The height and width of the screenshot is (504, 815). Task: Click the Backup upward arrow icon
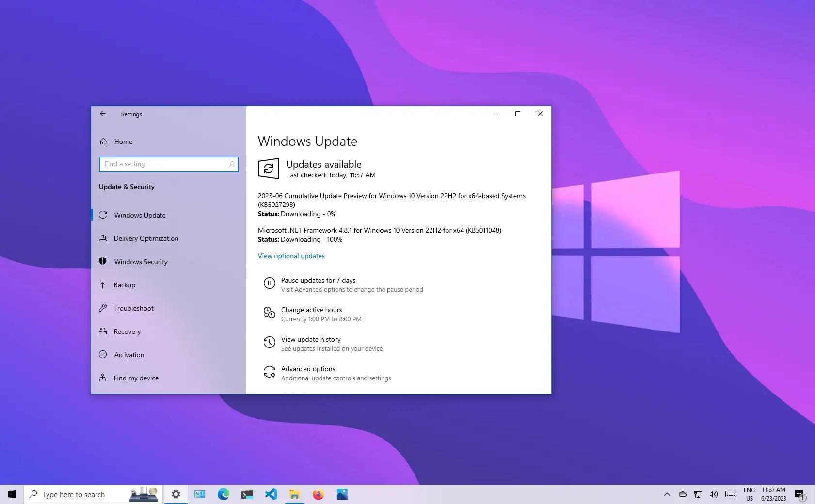click(x=103, y=284)
